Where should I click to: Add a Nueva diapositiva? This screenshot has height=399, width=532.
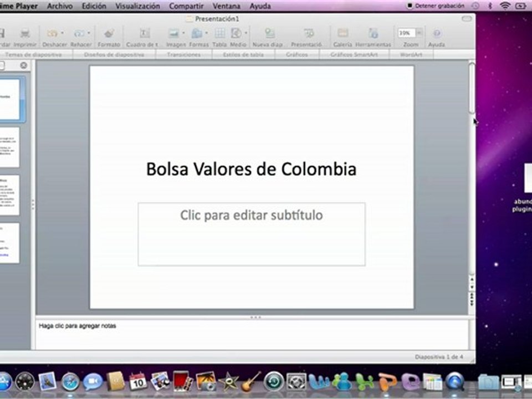coord(270,33)
